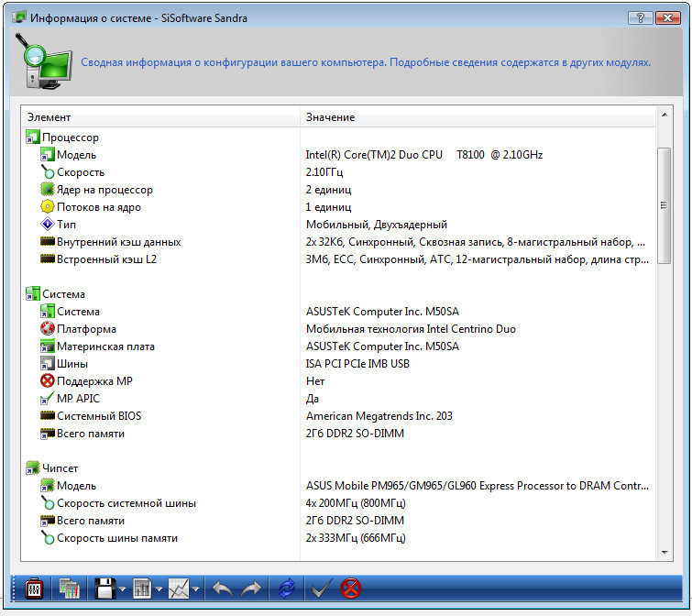Viewport: 692px width, 616px height.
Task: Select the Мобильная технология Intel Centrino Duo value
Action: pyautogui.click(x=411, y=329)
